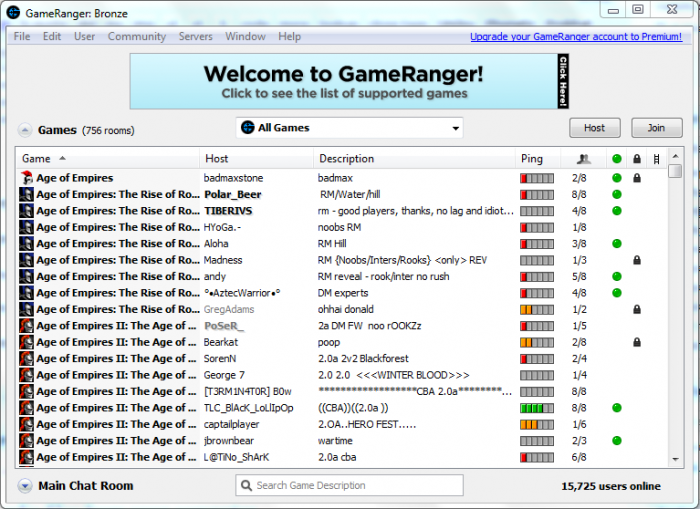Sort by the lock column header

click(x=637, y=159)
